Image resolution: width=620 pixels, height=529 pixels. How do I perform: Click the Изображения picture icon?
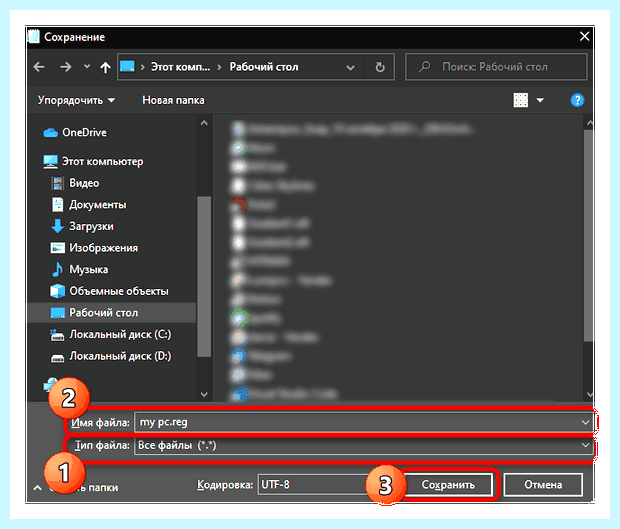click(57, 248)
